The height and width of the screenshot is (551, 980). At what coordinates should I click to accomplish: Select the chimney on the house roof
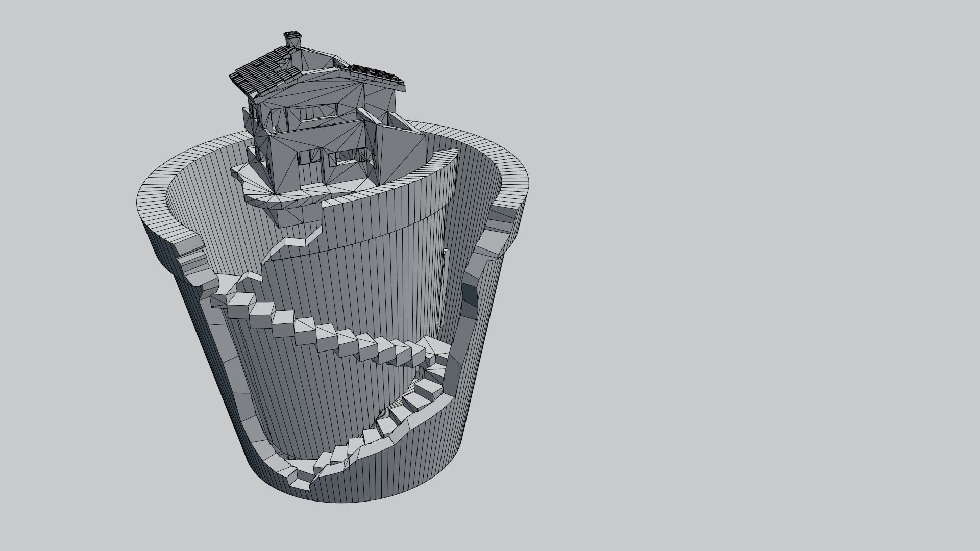[292, 40]
